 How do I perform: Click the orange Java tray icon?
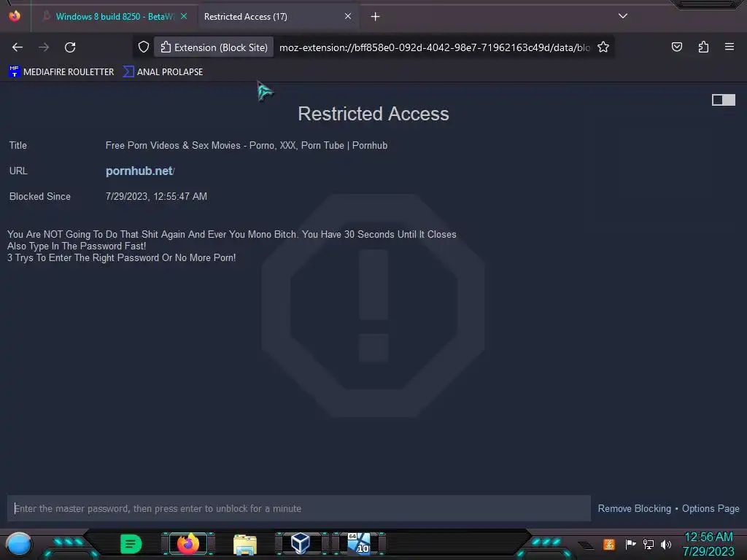coord(609,544)
